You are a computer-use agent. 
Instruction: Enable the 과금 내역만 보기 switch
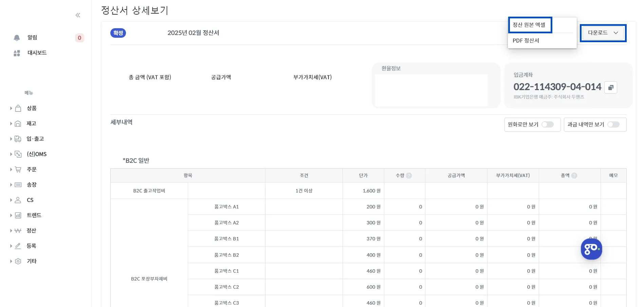(613, 124)
